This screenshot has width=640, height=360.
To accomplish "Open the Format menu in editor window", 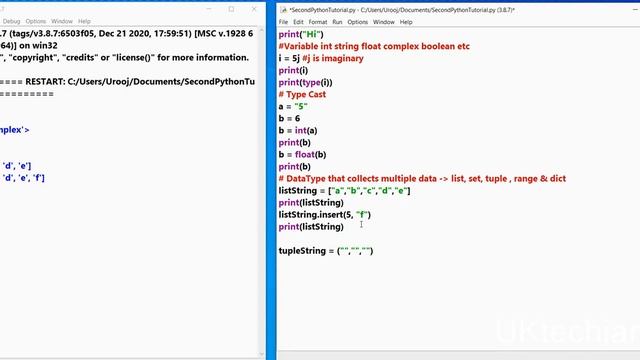I will click(318, 22).
